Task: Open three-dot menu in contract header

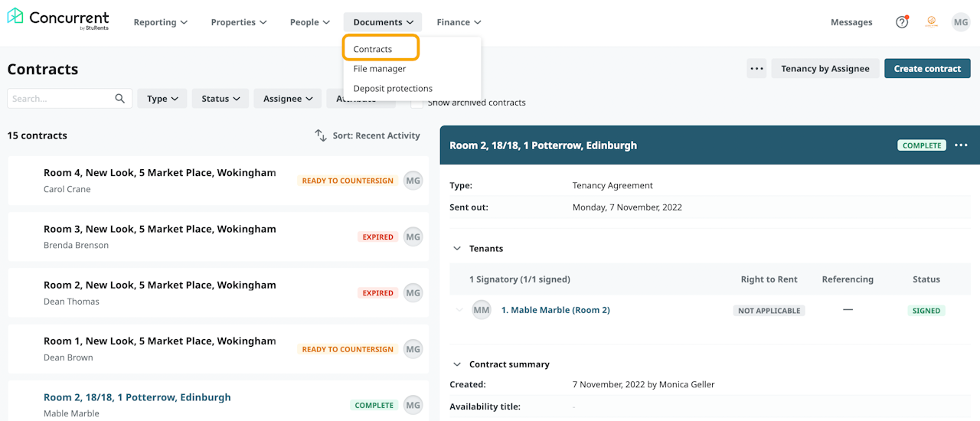Action: [961, 145]
